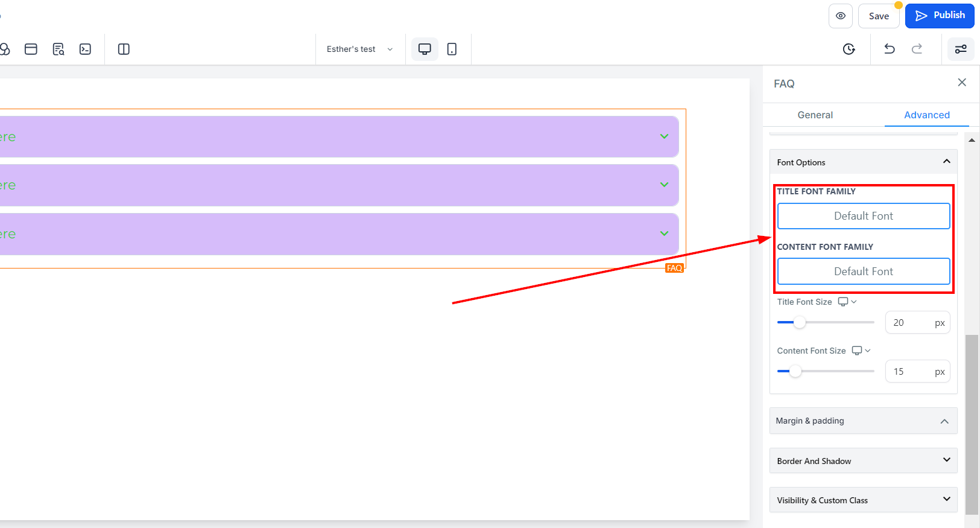Click the Title Font Size slider handle
This screenshot has height=528, width=980.
(x=799, y=322)
